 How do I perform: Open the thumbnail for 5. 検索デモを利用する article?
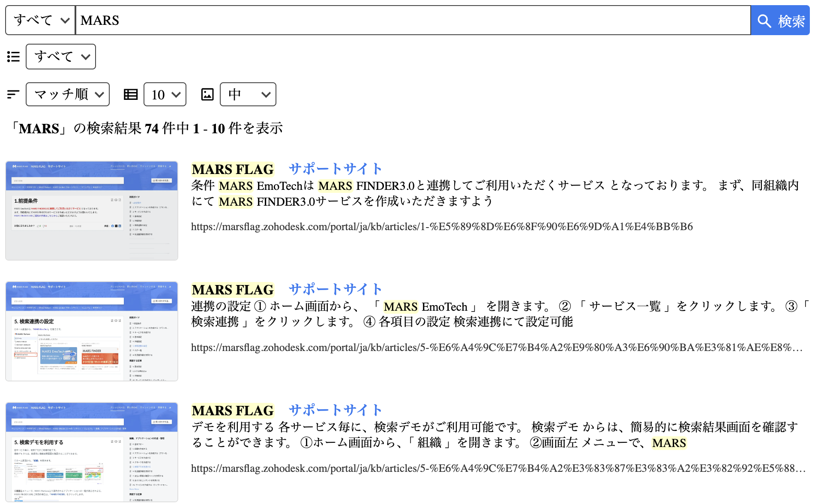point(92,452)
